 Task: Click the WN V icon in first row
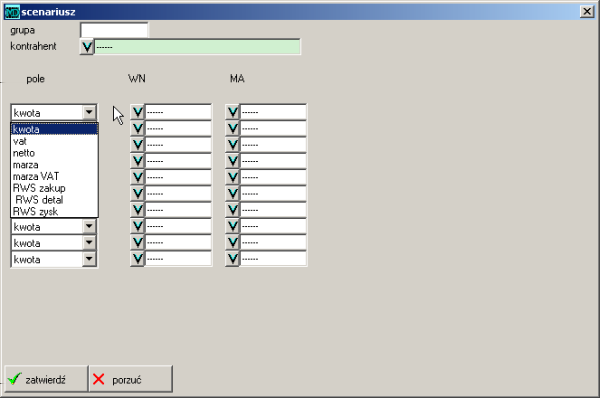(137, 112)
